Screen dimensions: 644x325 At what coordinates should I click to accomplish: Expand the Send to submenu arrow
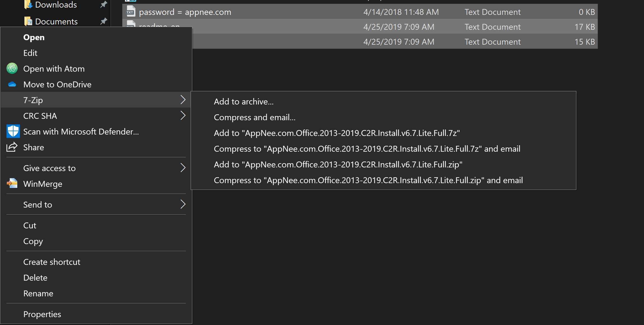coord(183,204)
